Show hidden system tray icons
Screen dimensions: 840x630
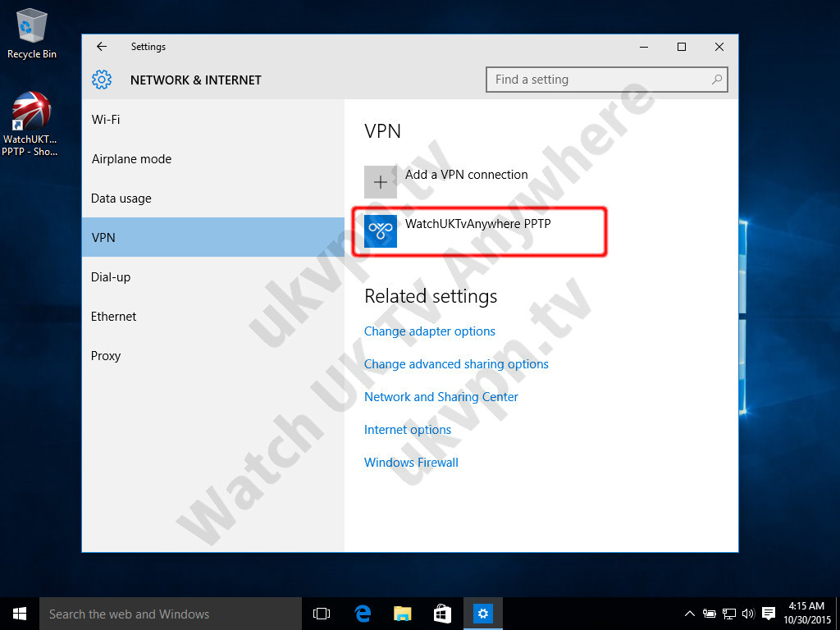[689, 614]
